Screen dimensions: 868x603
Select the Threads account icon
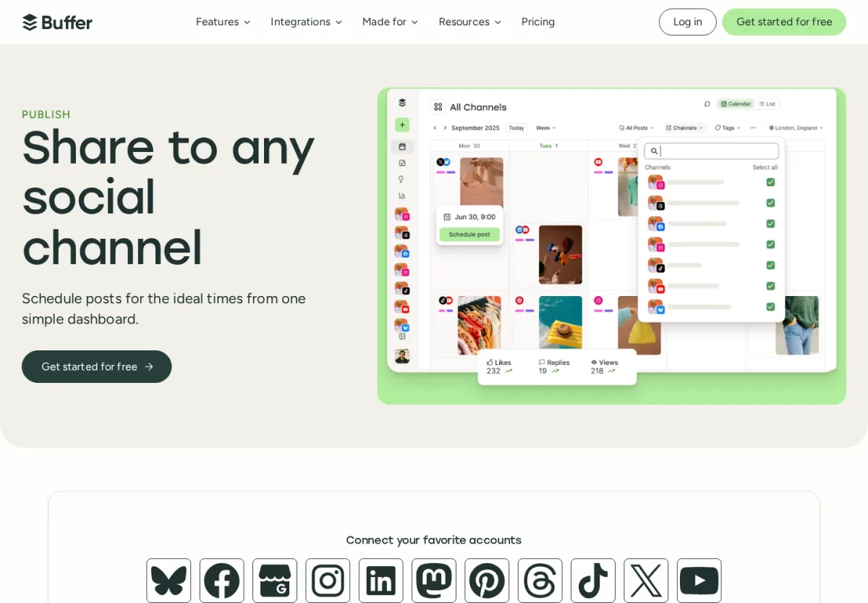[x=540, y=581]
